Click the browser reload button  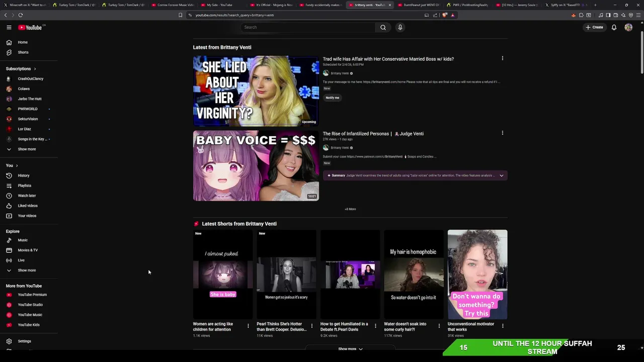(x=21, y=15)
